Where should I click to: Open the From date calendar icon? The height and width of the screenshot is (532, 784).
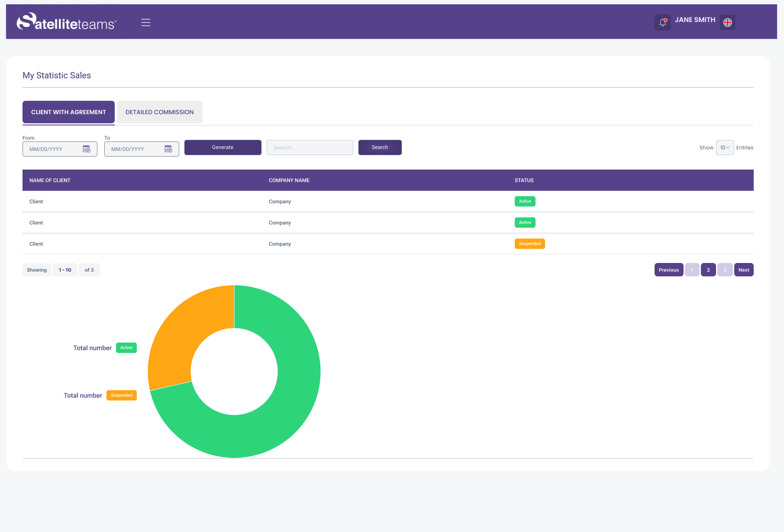(x=87, y=149)
